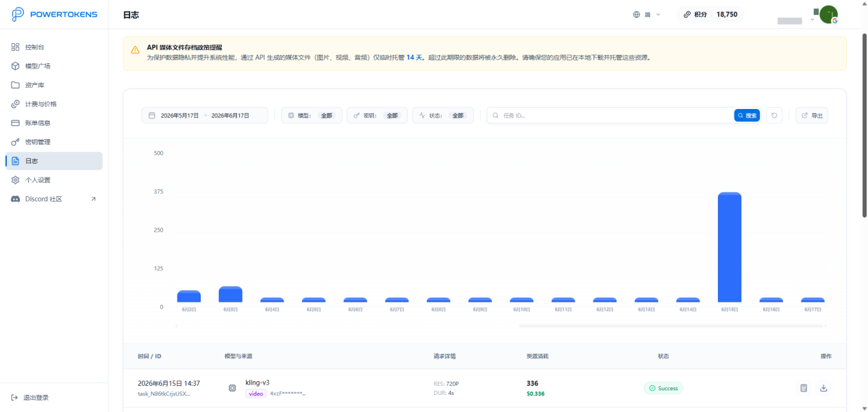Click the $0.336 cost value

[x=536, y=394]
